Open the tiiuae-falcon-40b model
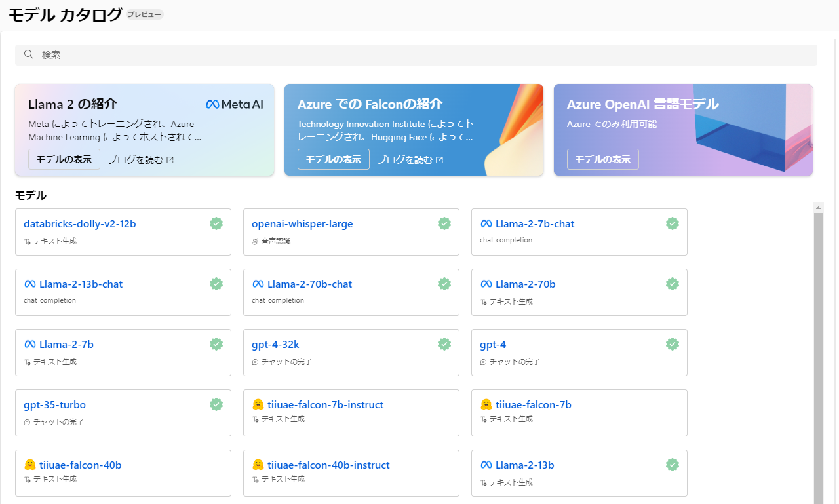Image resolution: width=839 pixels, height=504 pixels. (x=81, y=465)
